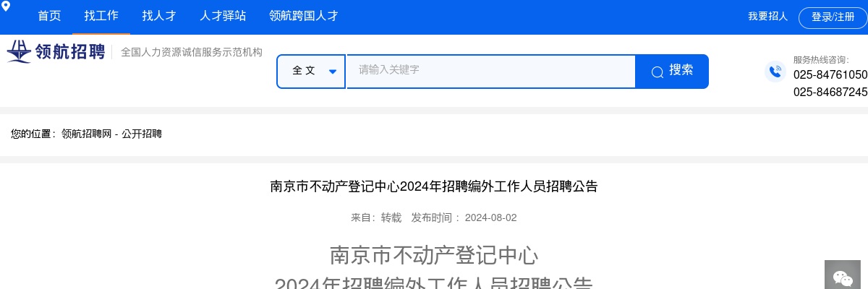Viewport: 868px width, 289px height.
Task: Click the phone hotline icon
Action: (775, 72)
